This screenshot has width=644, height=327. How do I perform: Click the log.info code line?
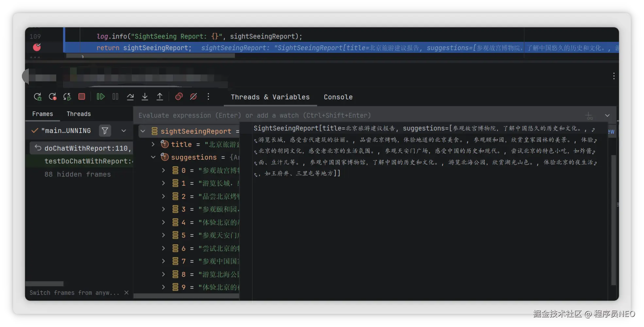pos(199,36)
